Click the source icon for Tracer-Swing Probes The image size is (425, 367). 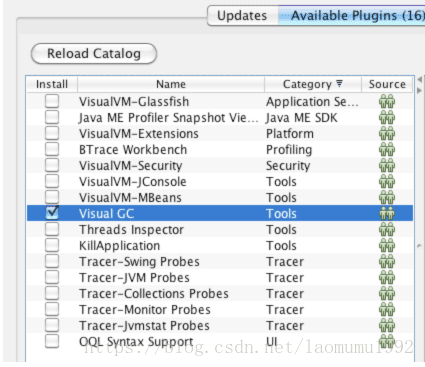point(387,261)
